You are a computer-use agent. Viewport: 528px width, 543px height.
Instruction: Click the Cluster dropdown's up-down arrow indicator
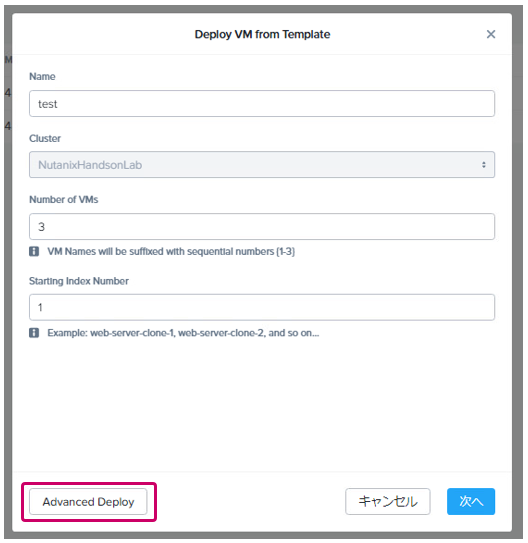coord(483,165)
